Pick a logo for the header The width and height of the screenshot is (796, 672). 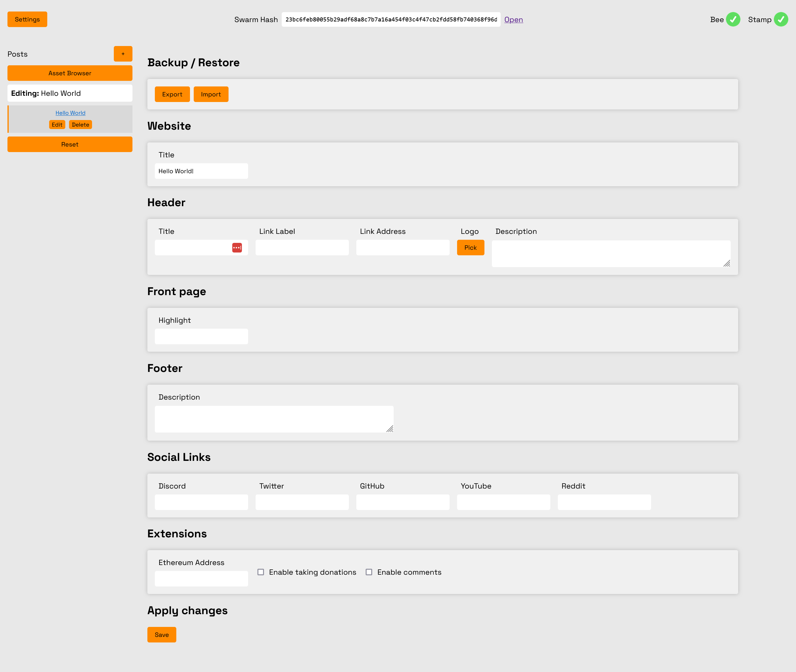coord(470,248)
